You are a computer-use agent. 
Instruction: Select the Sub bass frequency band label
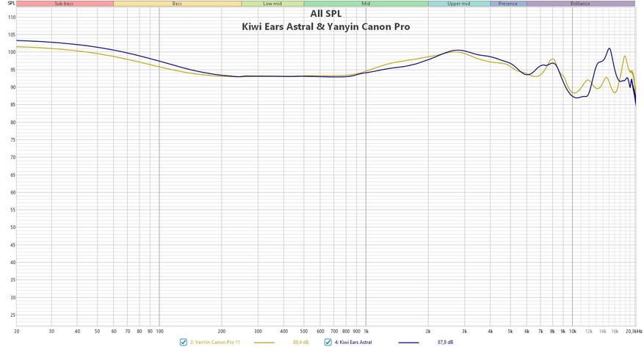65,4
